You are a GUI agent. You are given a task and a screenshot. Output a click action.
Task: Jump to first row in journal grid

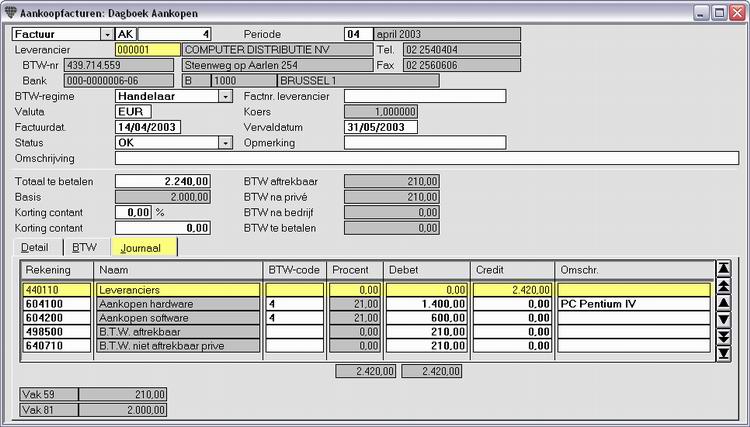point(724,268)
